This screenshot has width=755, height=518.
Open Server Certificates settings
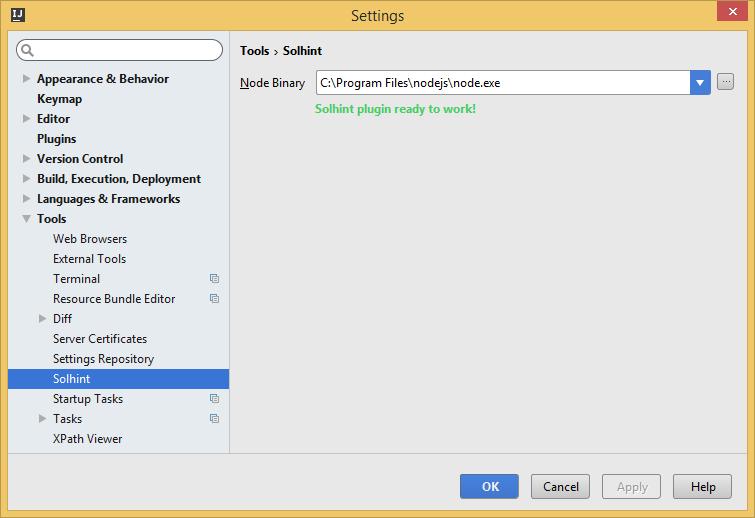click(x=100, y=339)
